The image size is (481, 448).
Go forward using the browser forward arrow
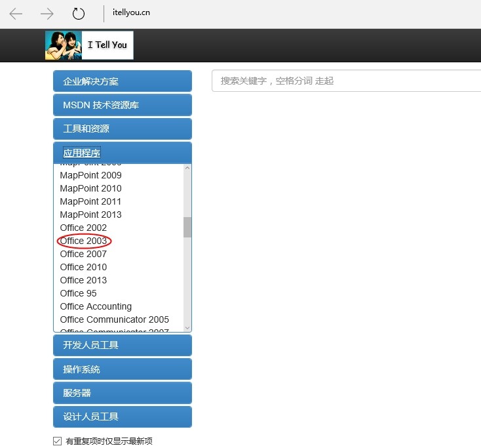(x=47, y=14)
